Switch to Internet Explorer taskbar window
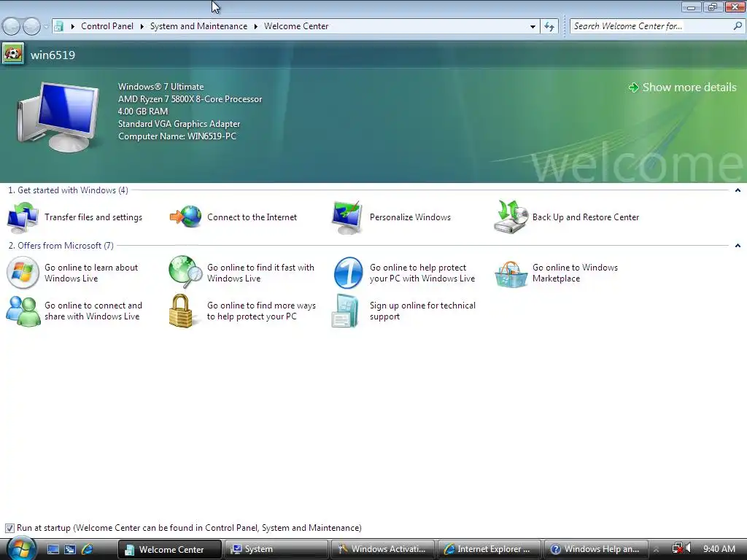The image size is (747, 560). (489, 549)
